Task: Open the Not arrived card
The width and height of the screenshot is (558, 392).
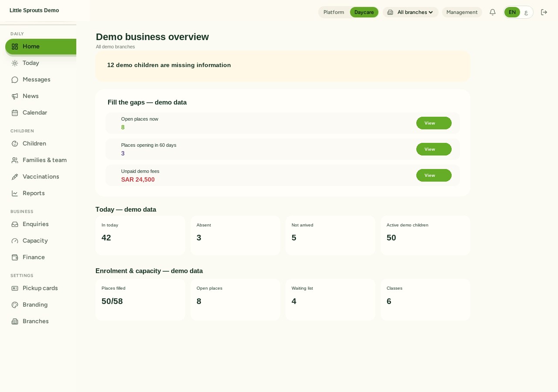Action: (x=330, y=235)
